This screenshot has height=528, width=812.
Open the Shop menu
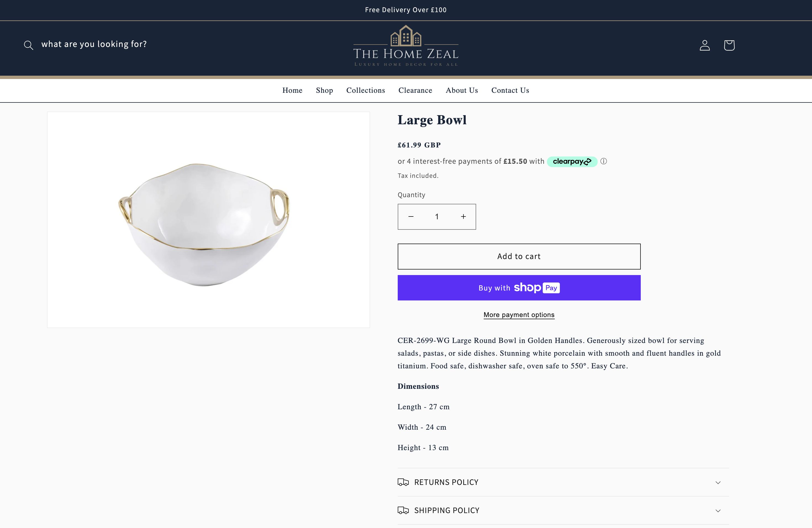[x=324, y=90]
